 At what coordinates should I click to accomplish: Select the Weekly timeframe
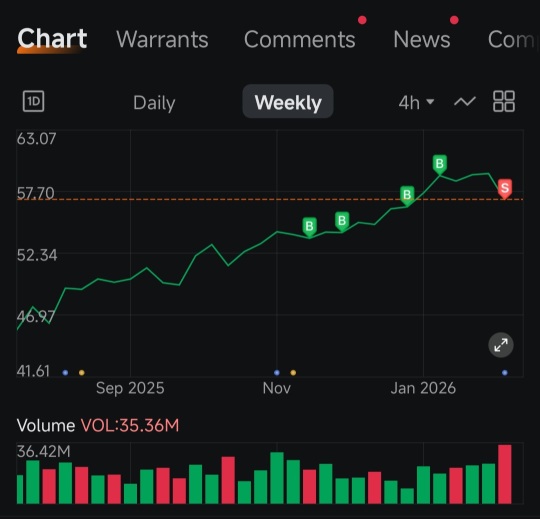point(288,102)
